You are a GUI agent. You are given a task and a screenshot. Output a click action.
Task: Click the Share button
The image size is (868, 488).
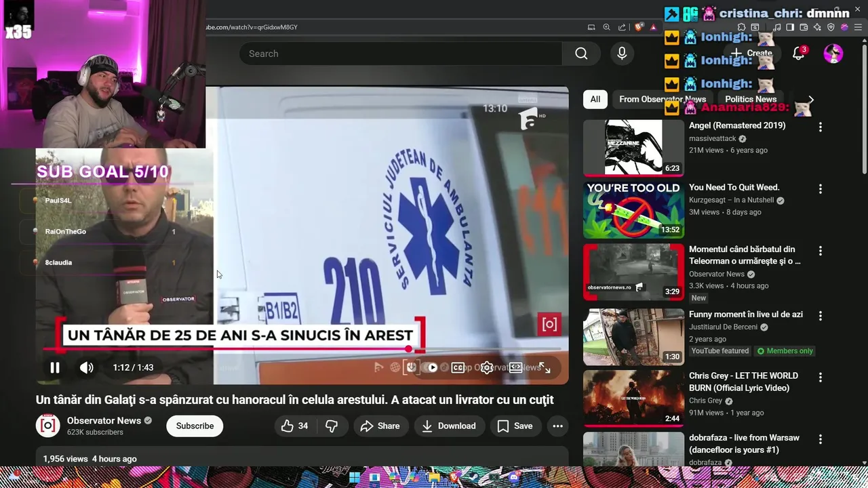click(x=380, y=426)
